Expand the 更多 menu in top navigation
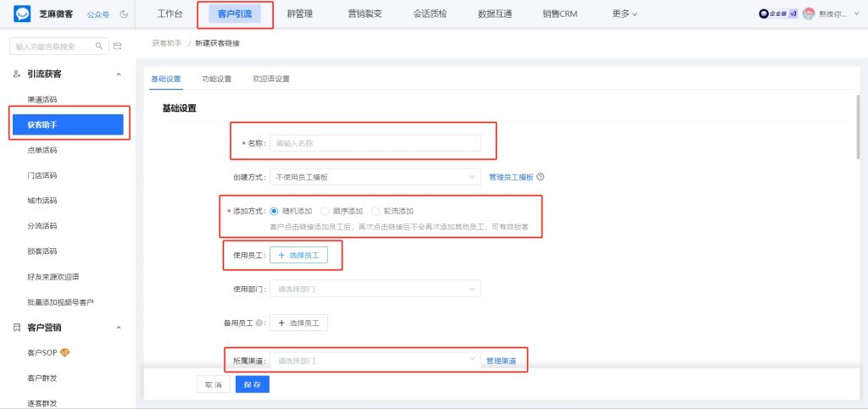The image size is (868, 409). pos(625,14)
